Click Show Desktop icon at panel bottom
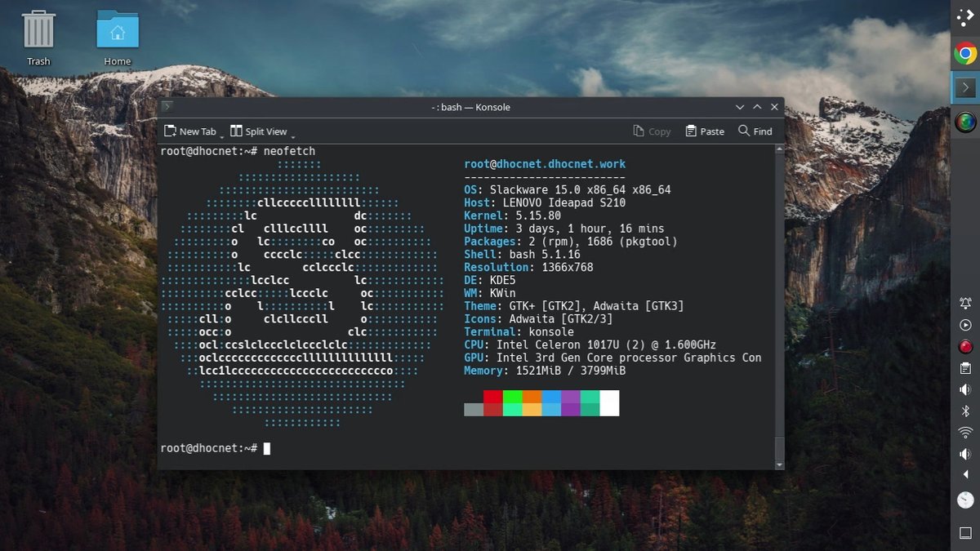 pyautogui.click(x=965, y=533)
